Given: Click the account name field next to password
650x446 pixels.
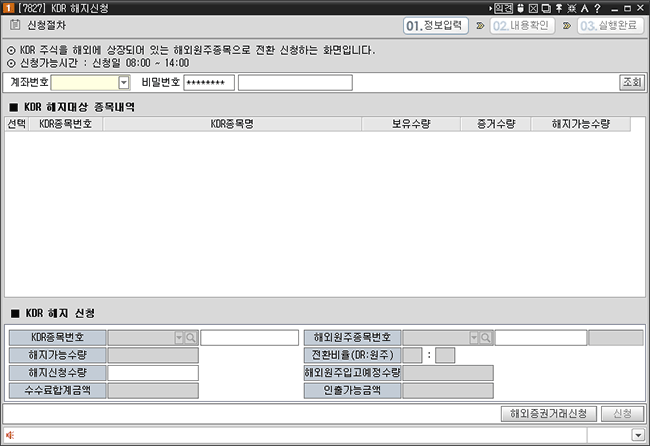Looking at the screenshot, I should [295, 82].
